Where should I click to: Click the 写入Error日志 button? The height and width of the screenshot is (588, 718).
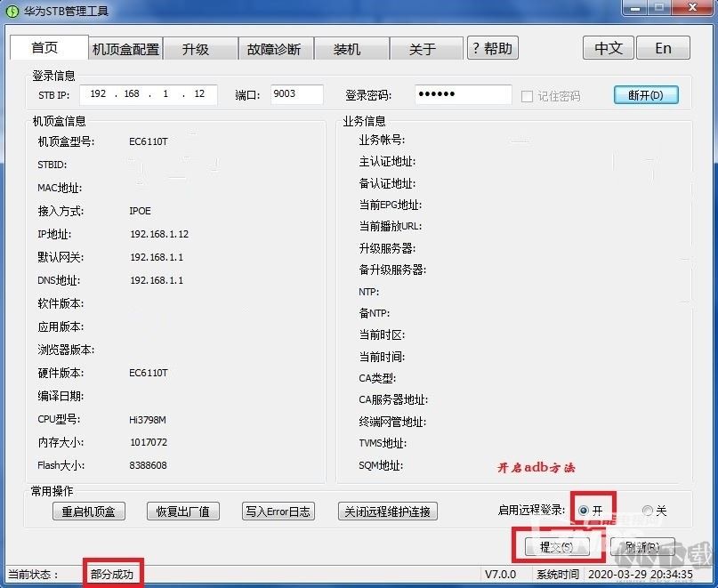(x=278, y=511)
